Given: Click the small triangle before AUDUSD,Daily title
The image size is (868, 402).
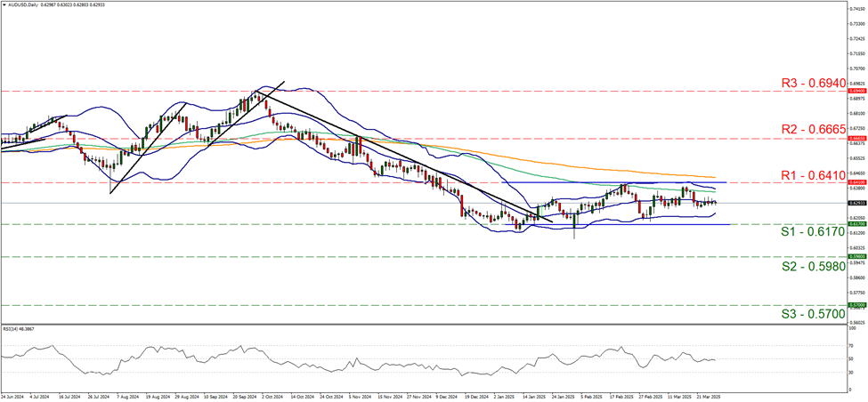Looking at the screenshot, I should click(x=4, y=4).
